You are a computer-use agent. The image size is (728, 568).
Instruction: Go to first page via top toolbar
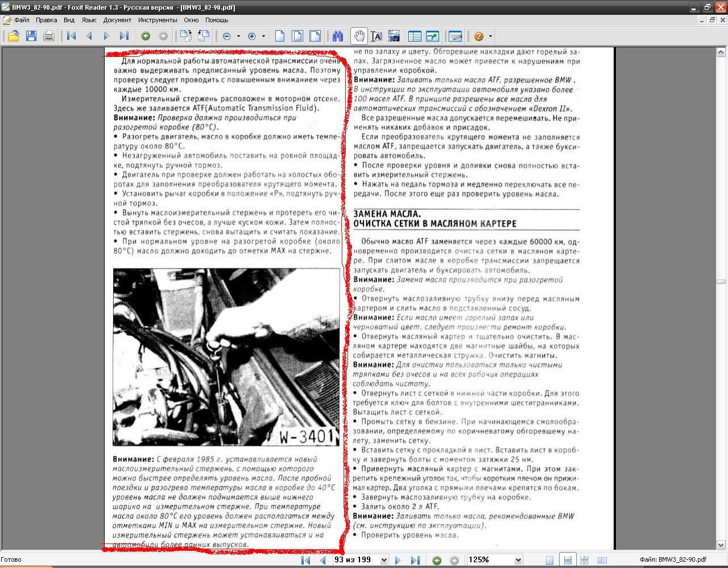pyautogui.click(x=72, y=36)
